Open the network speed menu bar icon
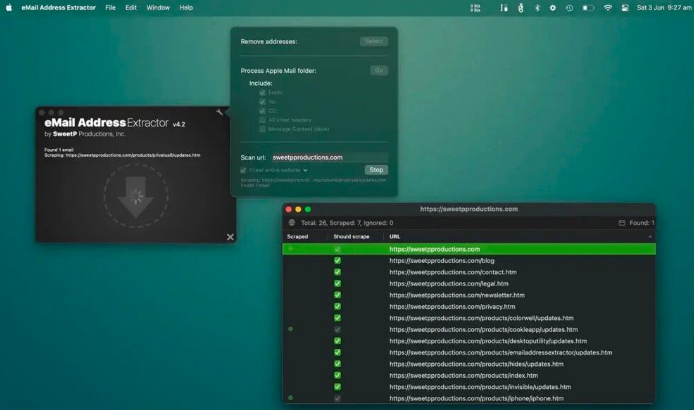 (475, 8)
